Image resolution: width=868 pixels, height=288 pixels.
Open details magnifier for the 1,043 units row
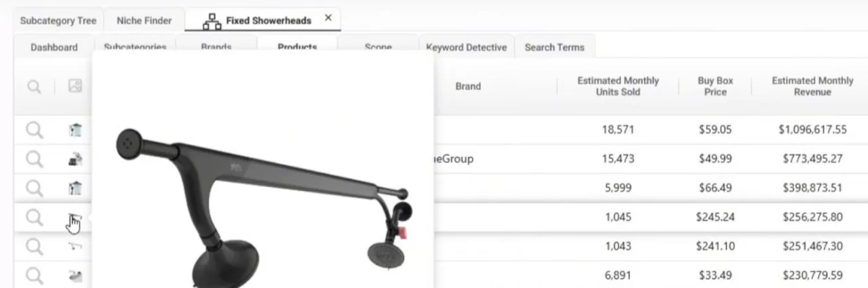coord(34,246)
